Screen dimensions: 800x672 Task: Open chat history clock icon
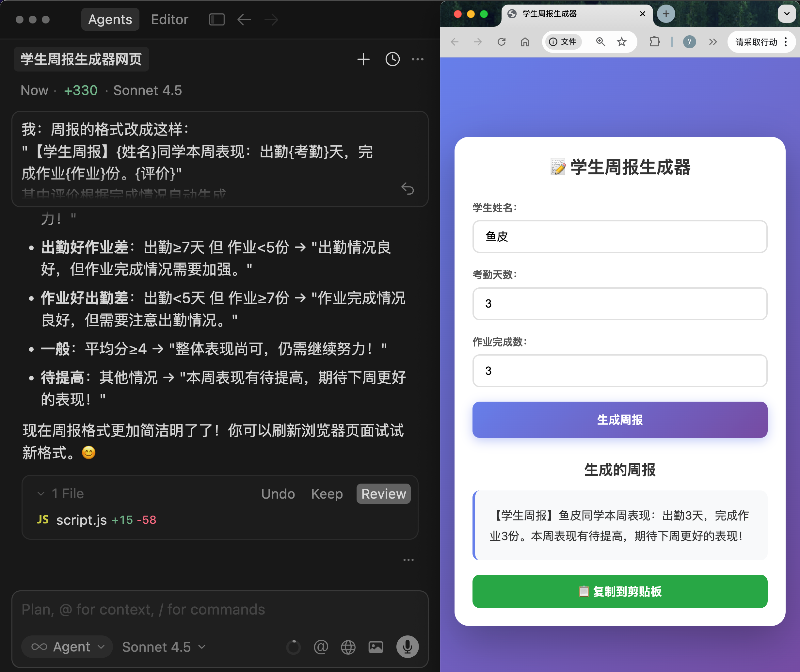392,59
